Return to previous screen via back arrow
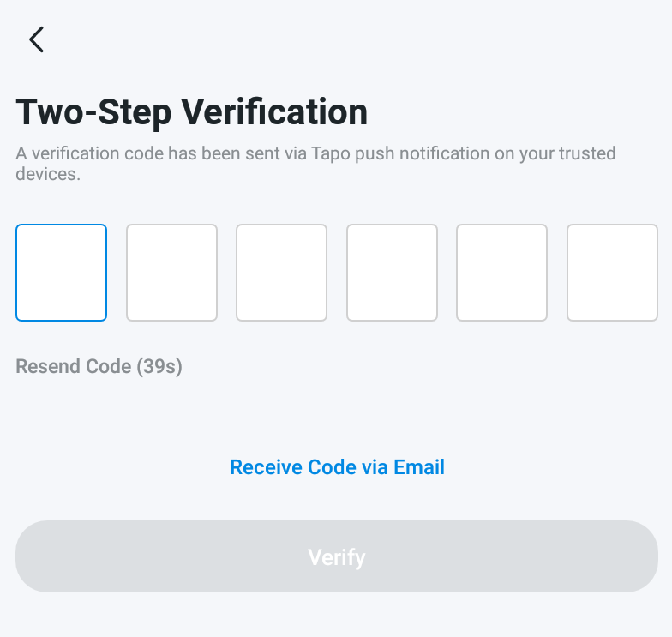Image resolution: width=672 pixels, height=637 pixels. [x=36, y=39]
